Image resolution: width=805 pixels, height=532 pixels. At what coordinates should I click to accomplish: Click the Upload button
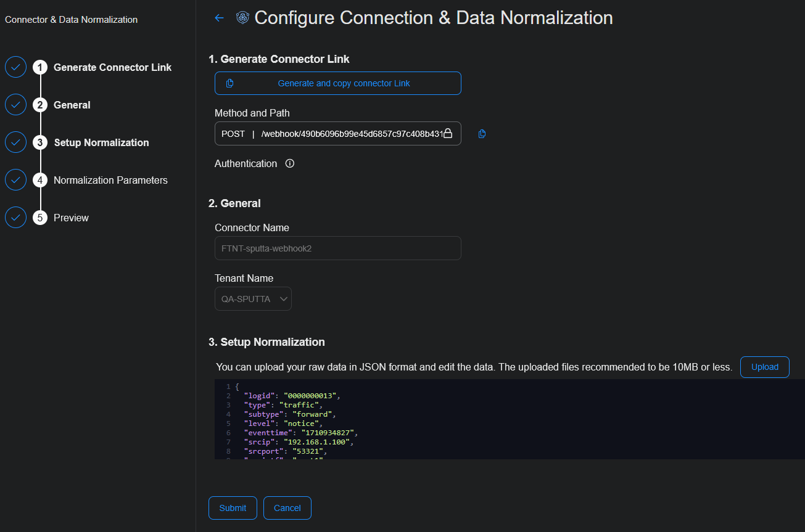coord(764,367)
